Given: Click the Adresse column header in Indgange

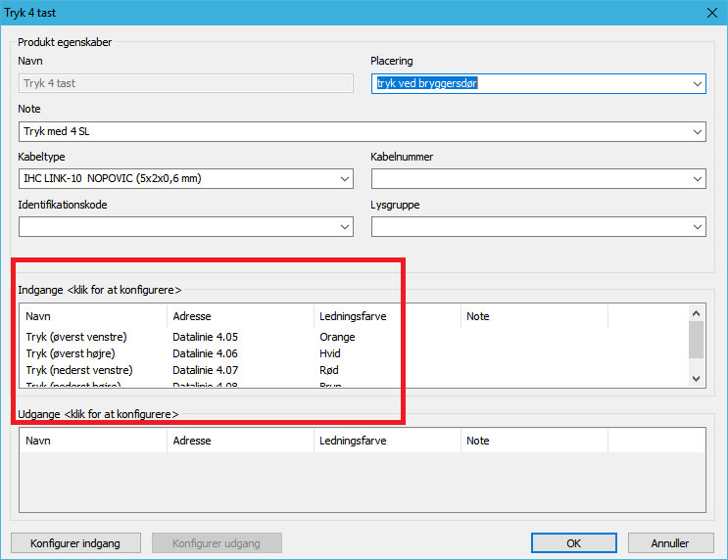Looking at the screenshot, I should click(x=192, y=316).
